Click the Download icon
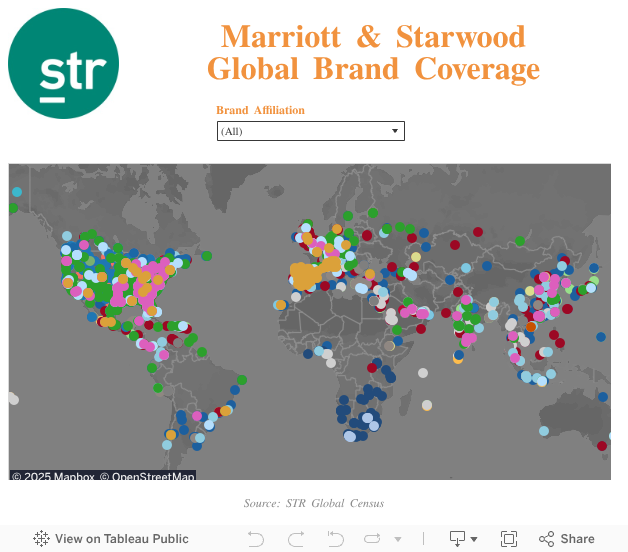The height and width of the screenshot is (552, 628). click(457, 539)
